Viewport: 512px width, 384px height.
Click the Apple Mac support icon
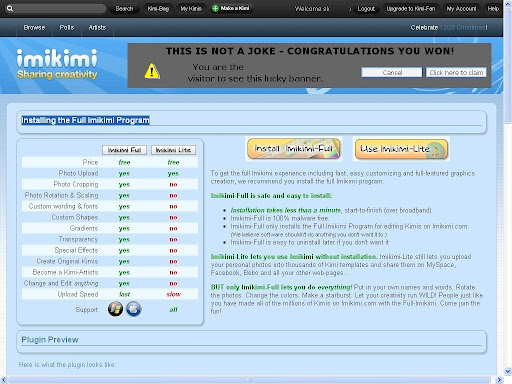134,309
